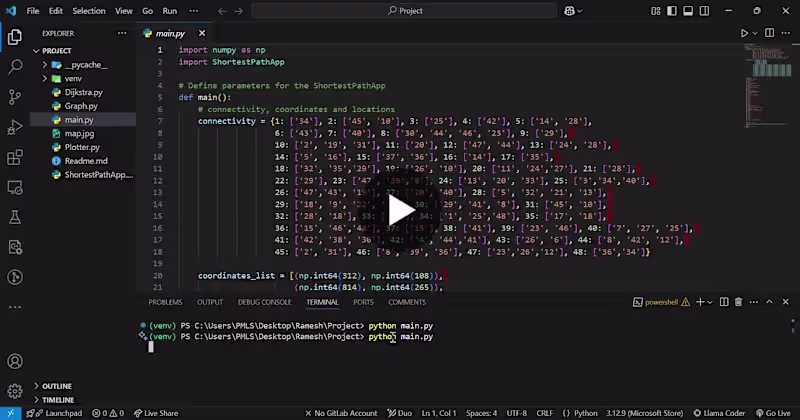
Task: Open the Source Control view
Action: [x=15, y=96]
